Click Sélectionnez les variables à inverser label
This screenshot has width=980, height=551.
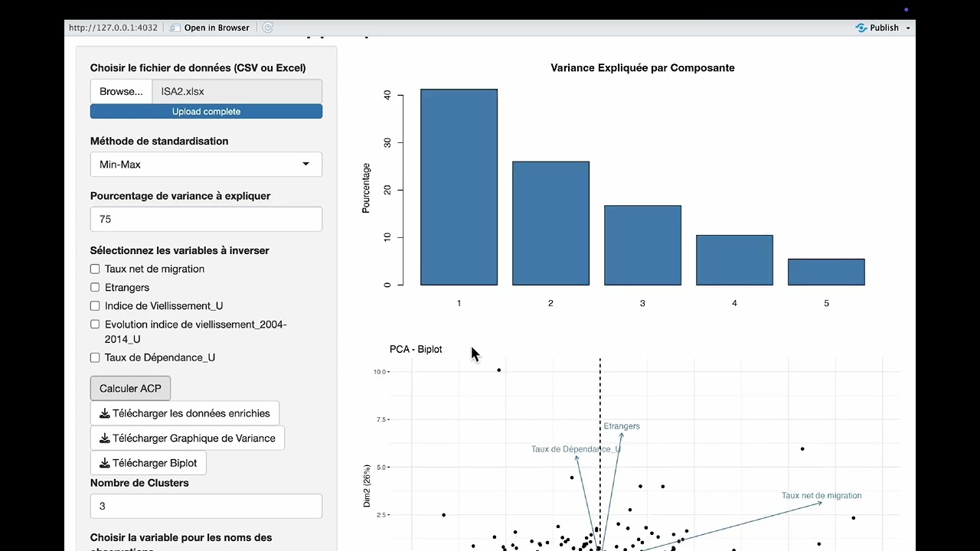180,251
